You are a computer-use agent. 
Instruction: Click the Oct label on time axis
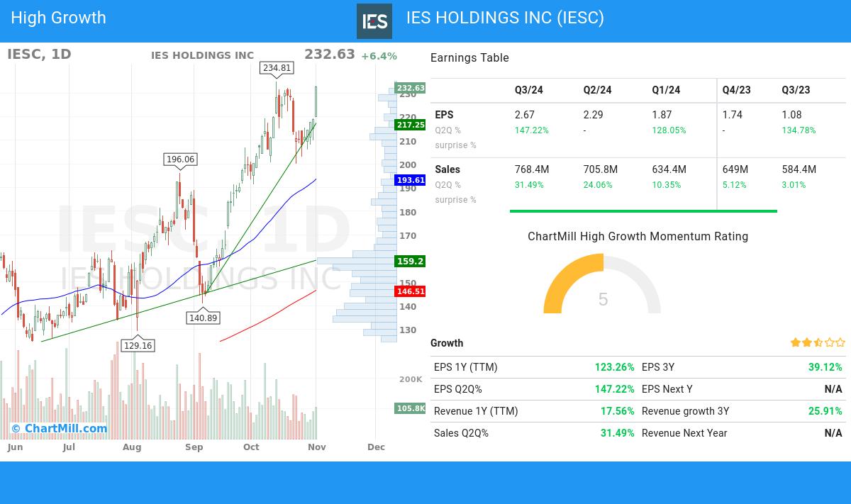(251, 447)
